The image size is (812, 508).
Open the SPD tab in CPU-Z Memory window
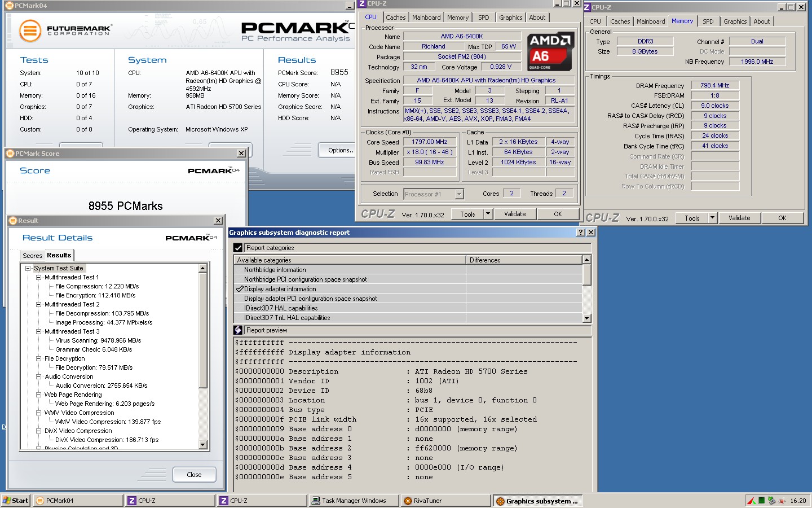708,21
